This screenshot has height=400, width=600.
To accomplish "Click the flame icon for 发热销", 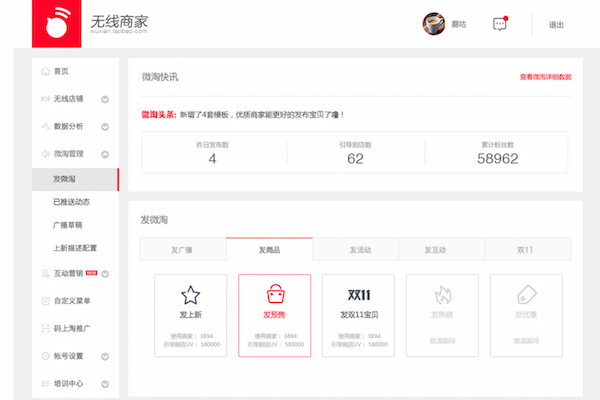I will point(443,295).
